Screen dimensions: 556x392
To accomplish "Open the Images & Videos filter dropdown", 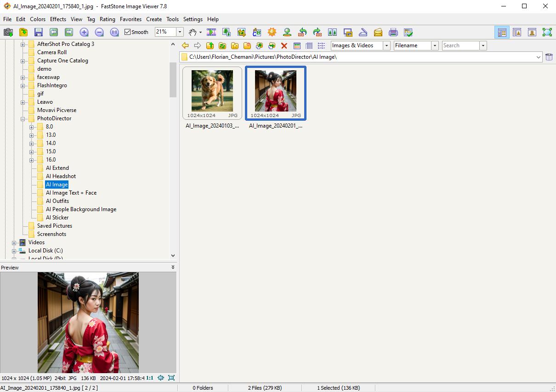I will [x=387, y=45].
